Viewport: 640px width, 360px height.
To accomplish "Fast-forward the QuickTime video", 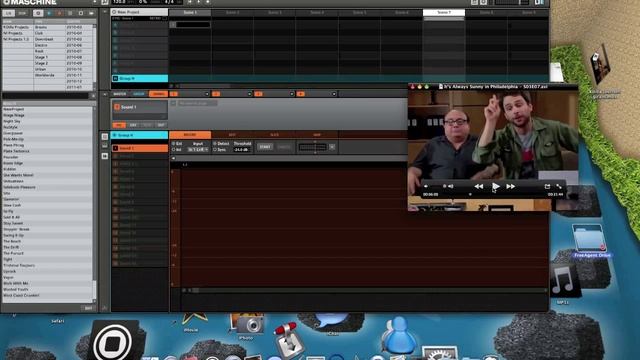I will click(x=511, y=187).
